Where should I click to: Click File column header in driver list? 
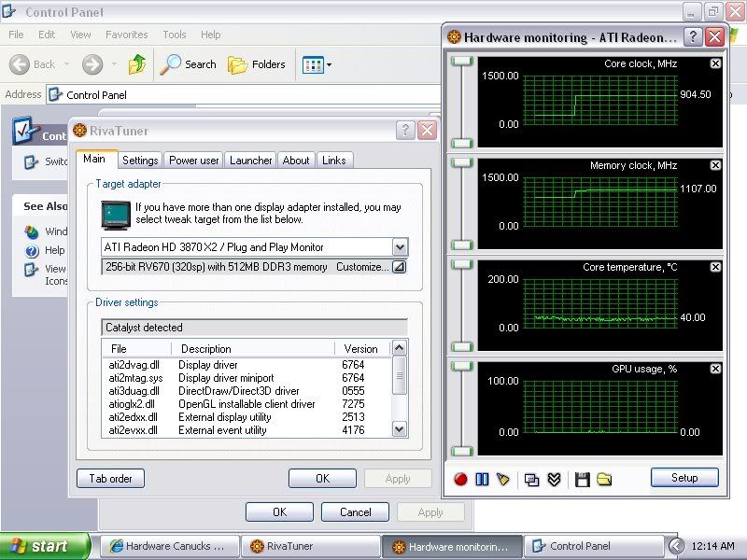pyautogui.click(x=136, y=349)
